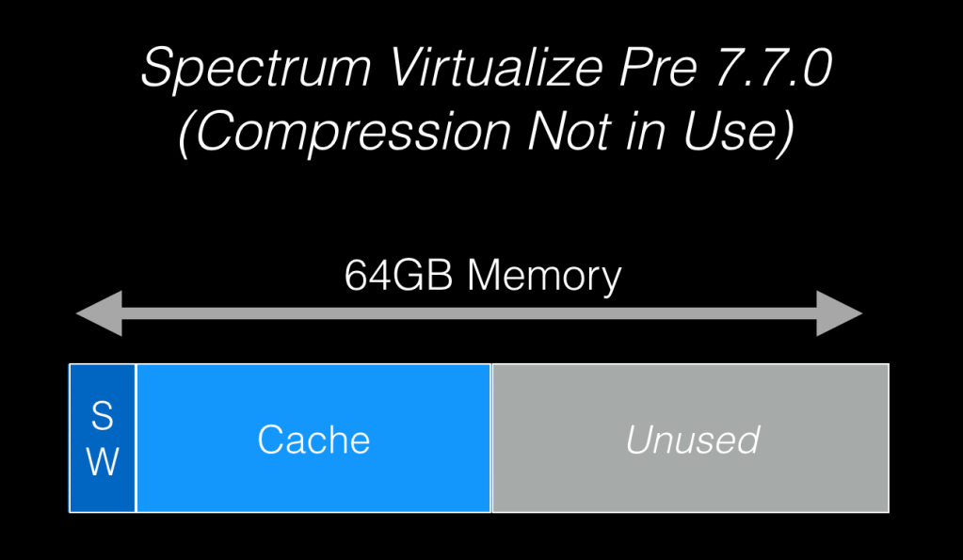Click the word "Compression" in the subtitle
Image resolution: width=963 pixels, height=560 pixels.
(345, 133)
